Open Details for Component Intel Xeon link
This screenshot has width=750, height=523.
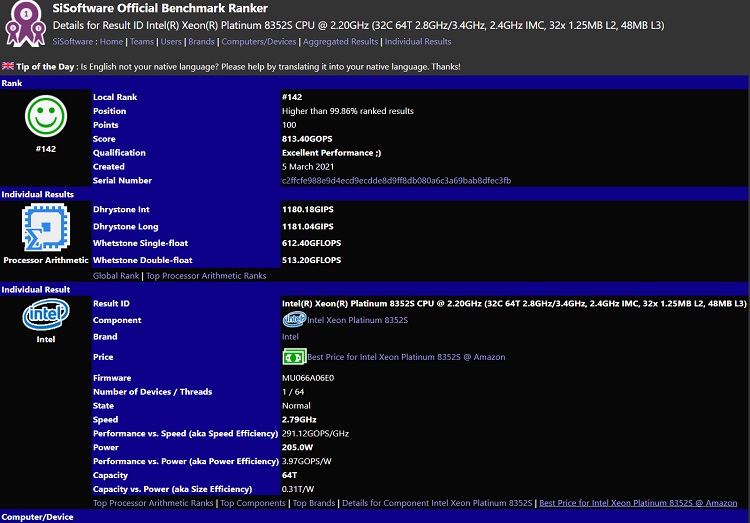[x=437, y=503]
